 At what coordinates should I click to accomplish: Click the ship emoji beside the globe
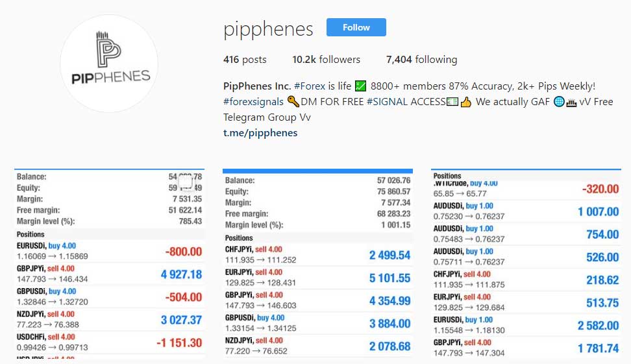click(x=572, y=102)
